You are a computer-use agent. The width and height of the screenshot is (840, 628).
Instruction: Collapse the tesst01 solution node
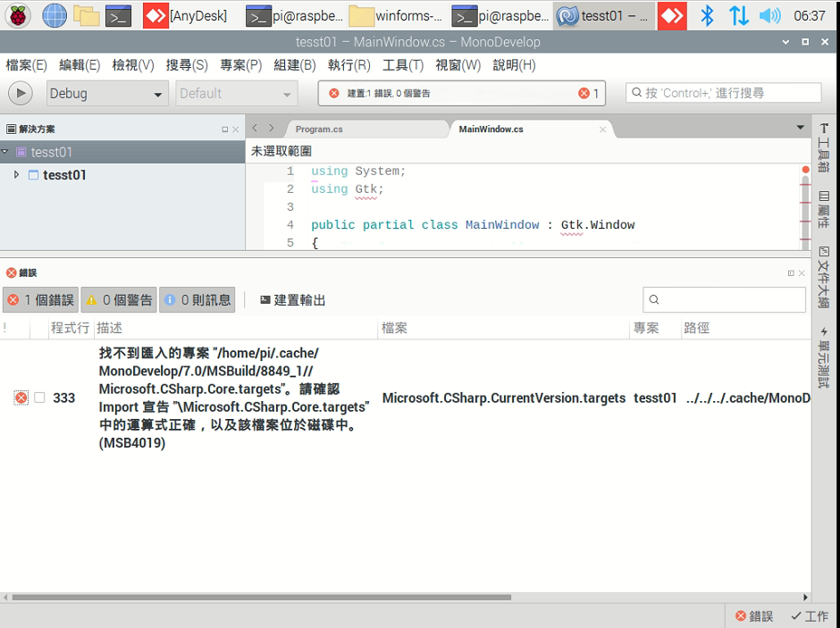point(5,152)
